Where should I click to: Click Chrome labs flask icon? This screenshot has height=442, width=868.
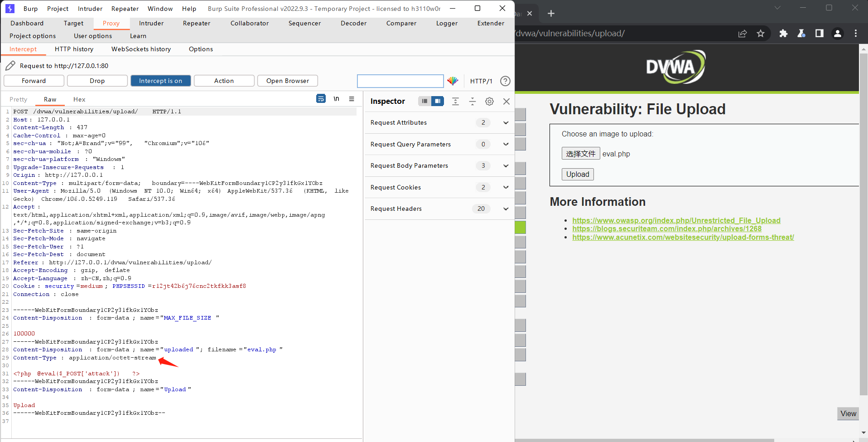(801, 34)
